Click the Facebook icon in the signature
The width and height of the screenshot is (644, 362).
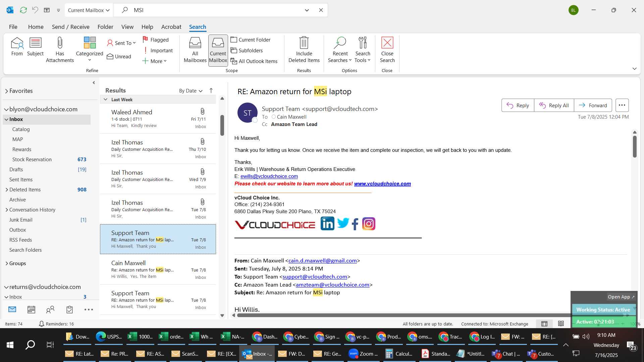coord(355,224)
